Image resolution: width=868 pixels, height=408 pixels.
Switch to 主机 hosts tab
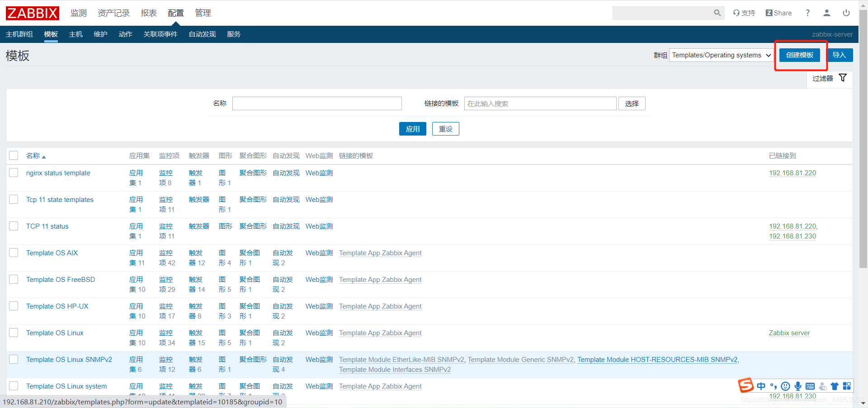(x=76, y=34)
